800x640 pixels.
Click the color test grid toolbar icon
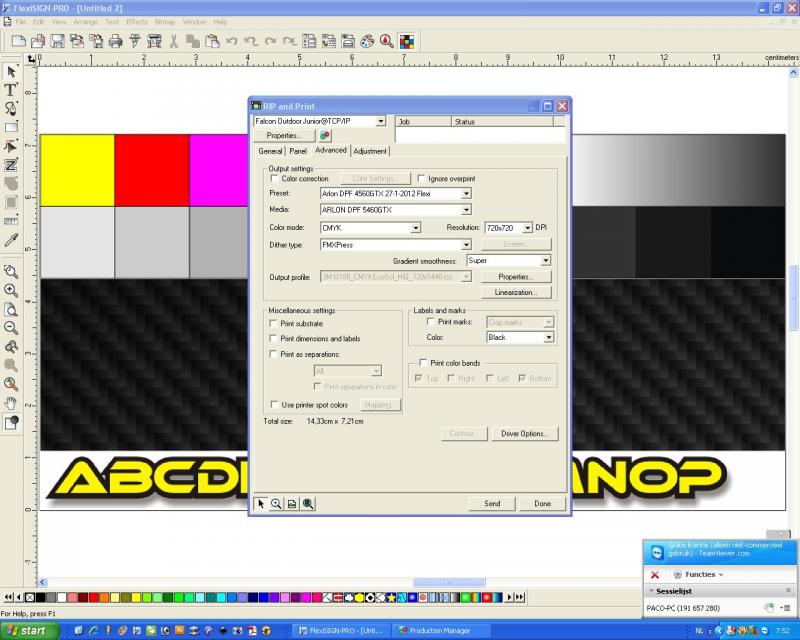point(407,41)
